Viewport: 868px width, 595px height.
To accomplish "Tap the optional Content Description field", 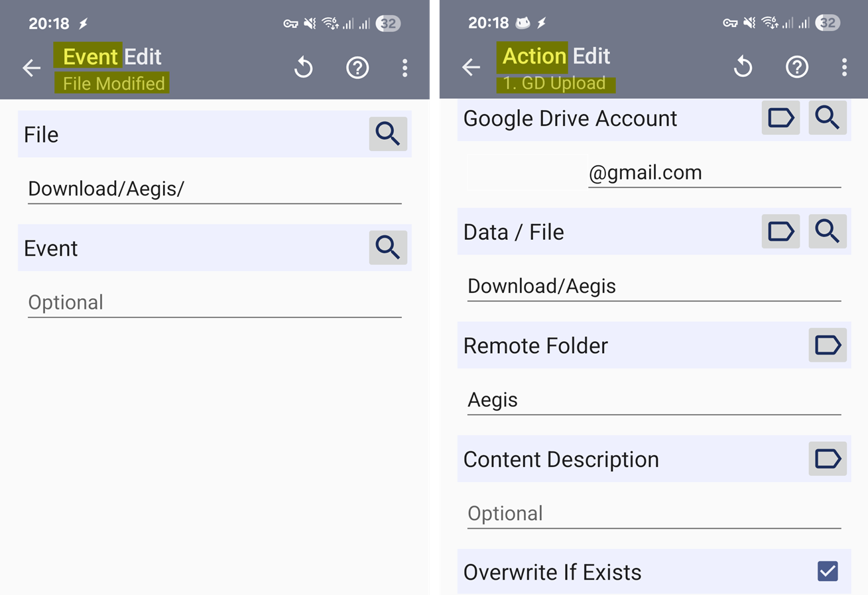I will (x=654, y=514).
